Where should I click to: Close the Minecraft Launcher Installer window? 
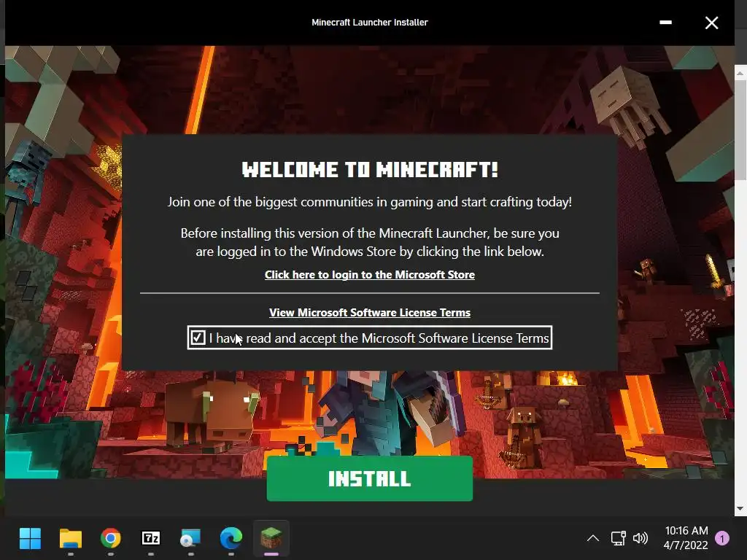click(x=712, y=23)
